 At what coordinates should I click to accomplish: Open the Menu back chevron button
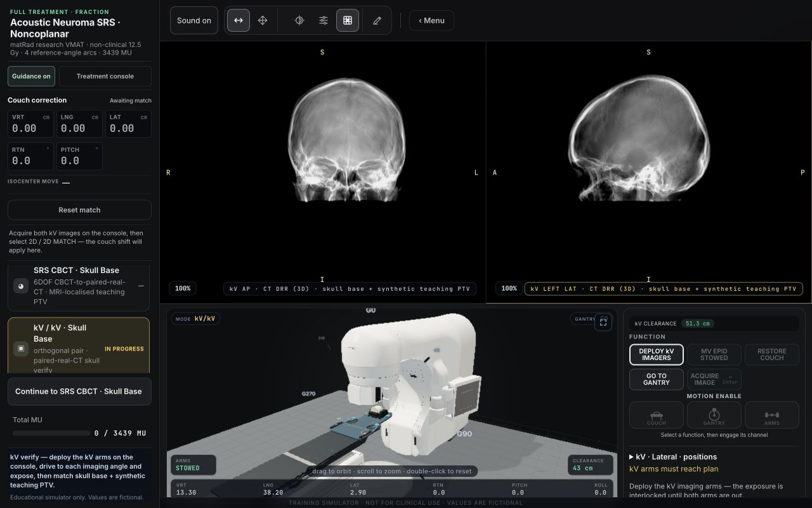431,20
